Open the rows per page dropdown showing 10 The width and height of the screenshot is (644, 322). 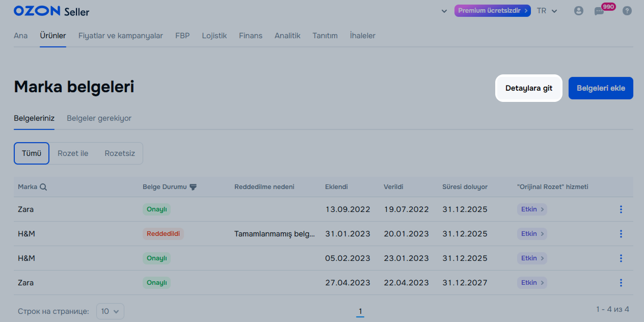click(110, 311)
